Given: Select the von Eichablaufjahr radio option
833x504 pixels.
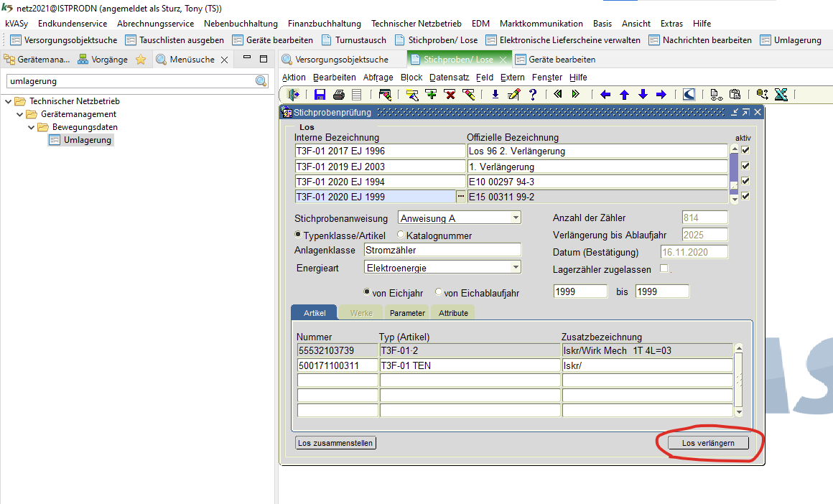Looking at the screenshot, I should 439,293.
